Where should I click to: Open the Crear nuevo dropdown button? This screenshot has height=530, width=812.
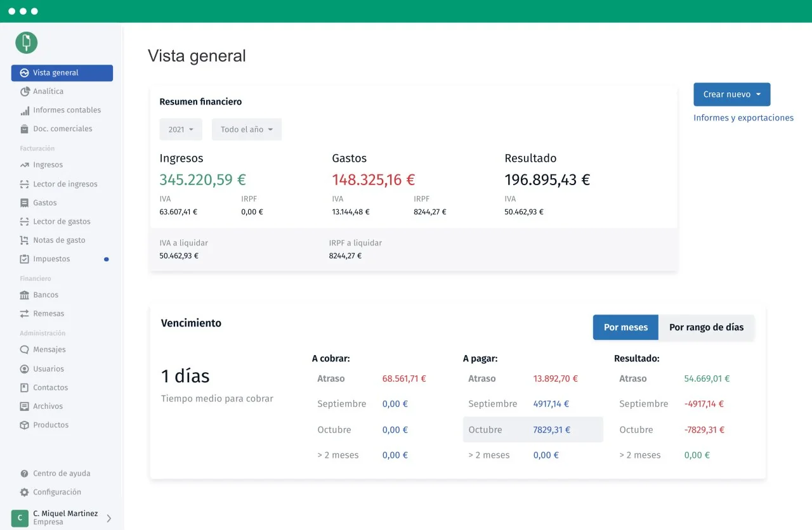pos(731,94)
